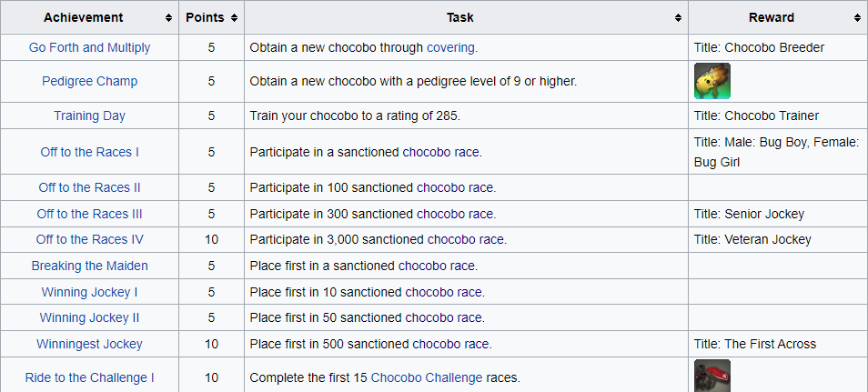This screenshot has width=868, height=392.
Task: Click the Pedigree Champ reward chocobo icon
Action: click(x=712, y=81)
